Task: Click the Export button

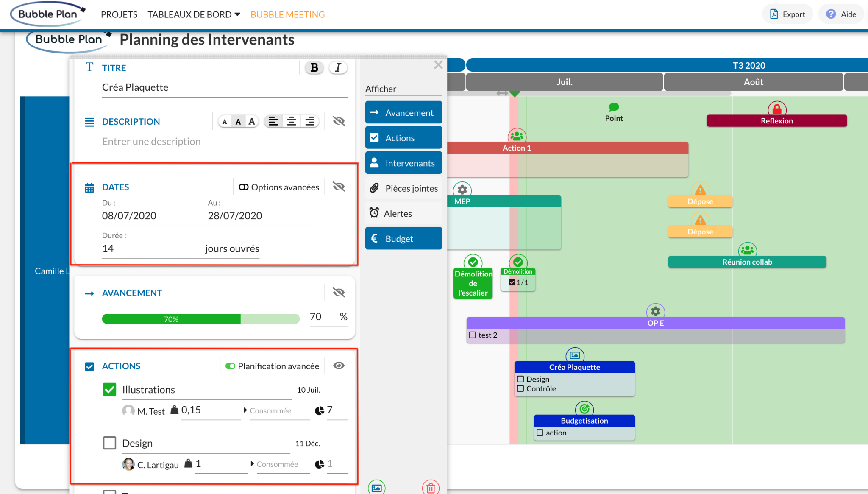Action: [787, 14]
